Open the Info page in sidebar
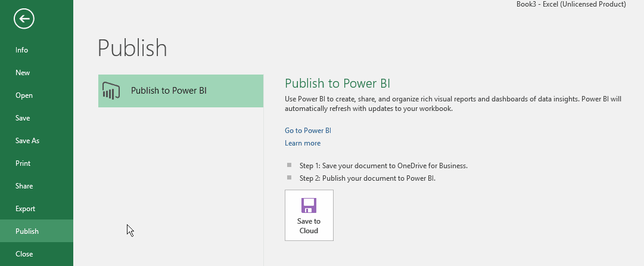644x266 pixels. click(22, 50)
